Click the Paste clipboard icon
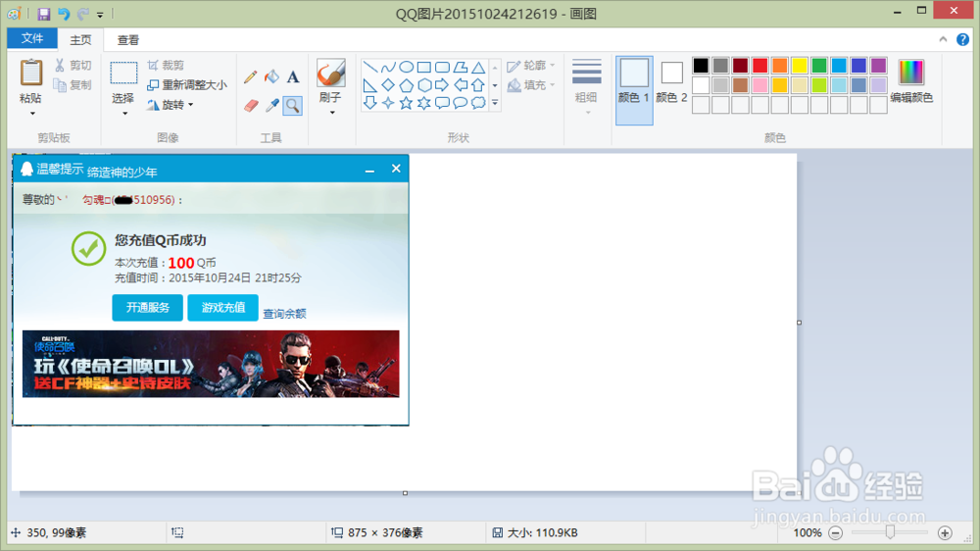The height and width of the screenshot is (551, 980). (30, 74)
